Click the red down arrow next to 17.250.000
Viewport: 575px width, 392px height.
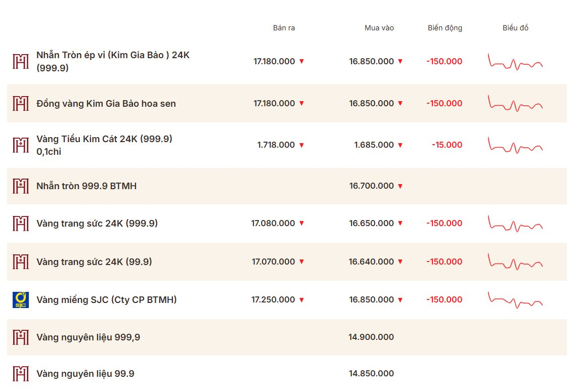(x=302, y=300)
